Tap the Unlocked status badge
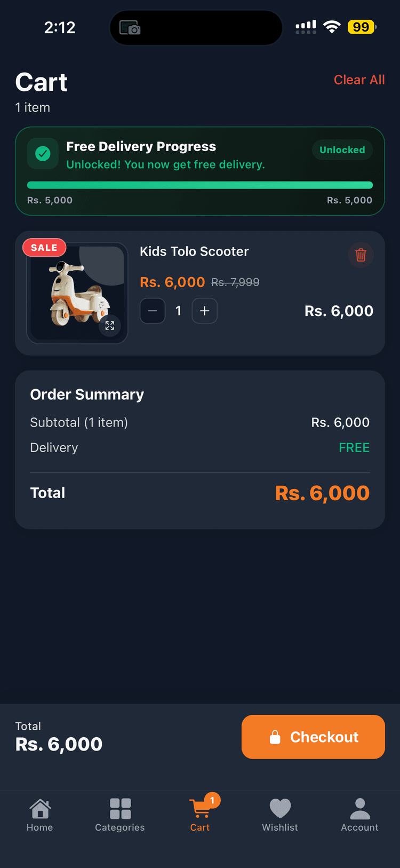400x868 pixels. tap(342, 150)
